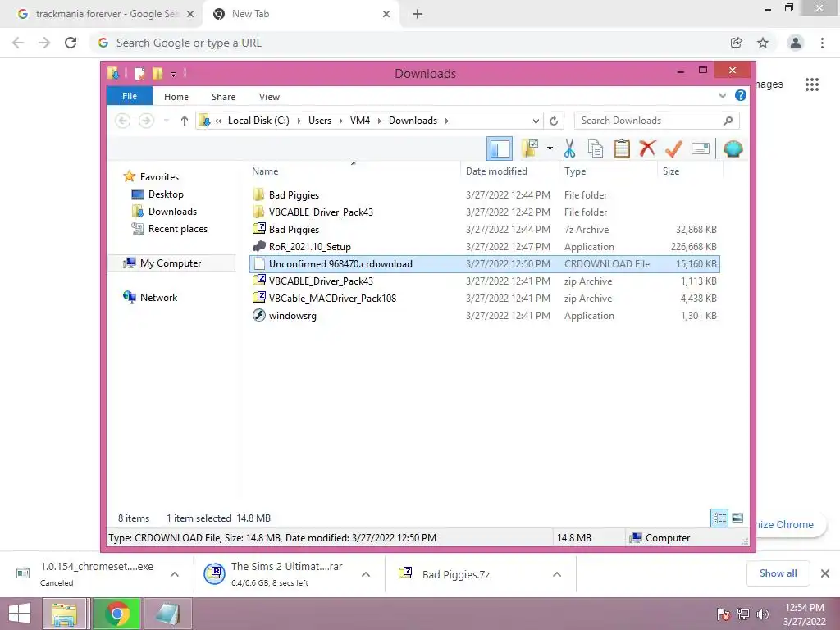This screenshot has width=840, height=630.
Task: Select the VBCable_MACDriver_Pack108 zip archive
Action: pos(484,298)
